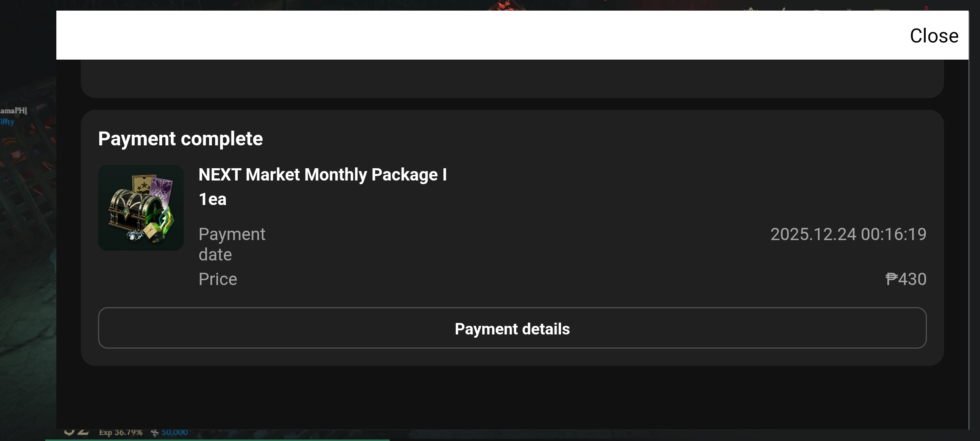Close the payment receipt window
The width and height of the screenshot is (980, 441).
(934, 36)
